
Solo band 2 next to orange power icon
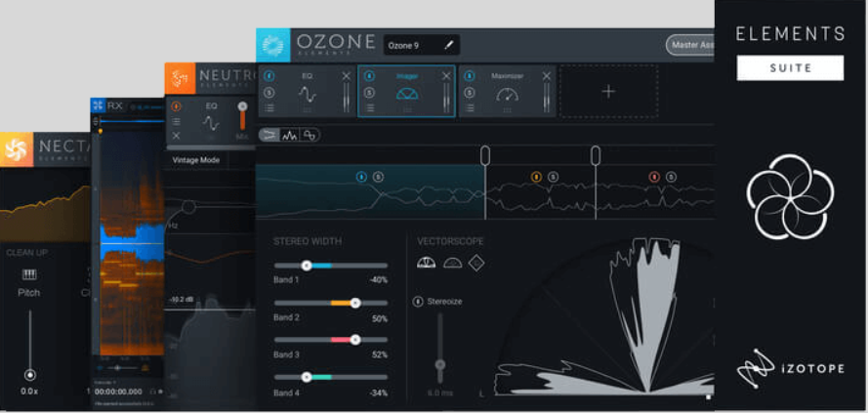coord(553,177)
